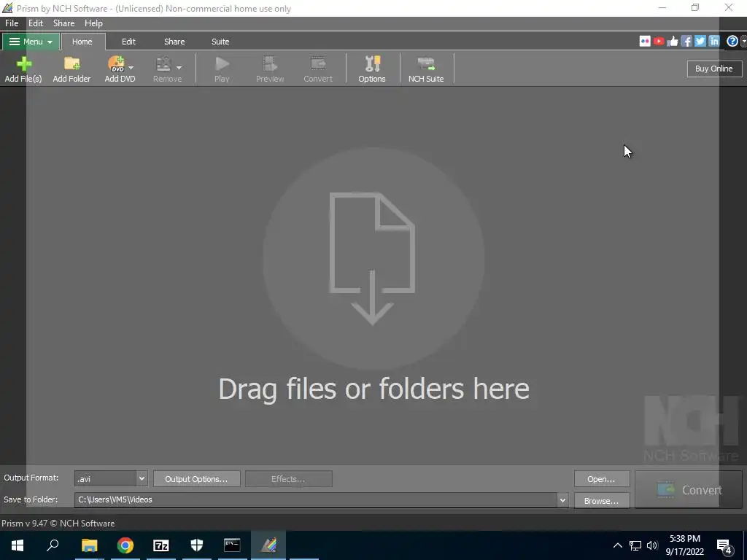Switch to the Edit ribbon tab
This screenshot has width=747, height=560.
click(x=128, y=42)
